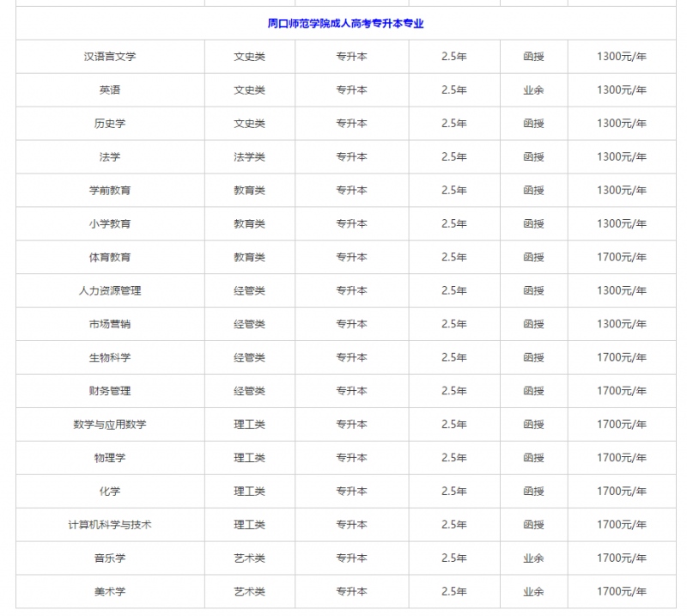687x616 pixels.
Task: Click 理工类 in the 化学 row
Action: coord(249,491)
